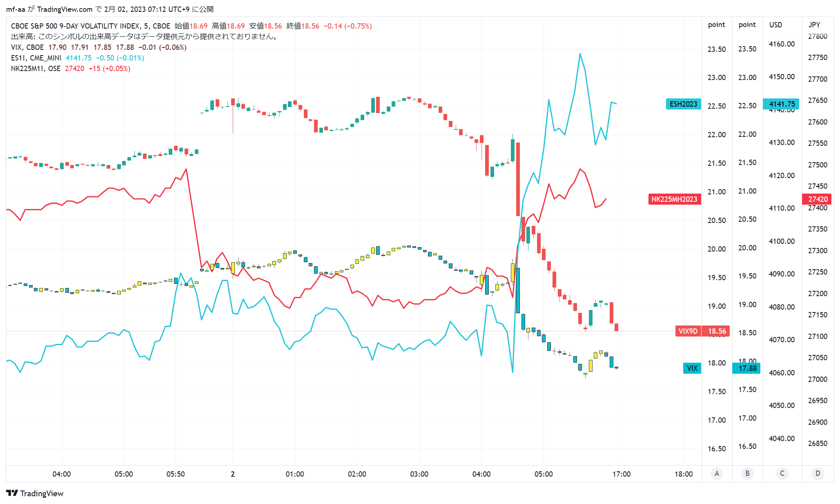Select the ESH2023 series label
Viewport: 840px width, 504px height.
point(683,104)
